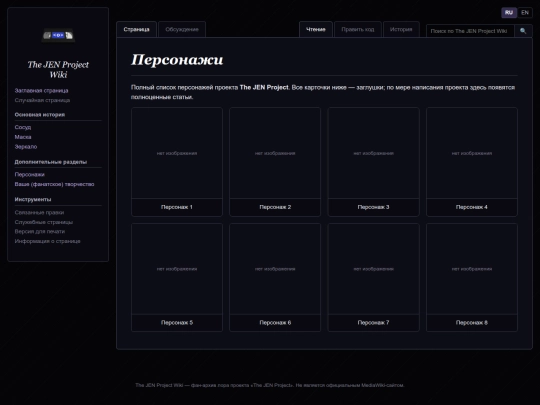Click the search magnifier button
Image resolution: width=540 pixels, height=405 pixels.
pyautogui.click(x=523, y=31)
